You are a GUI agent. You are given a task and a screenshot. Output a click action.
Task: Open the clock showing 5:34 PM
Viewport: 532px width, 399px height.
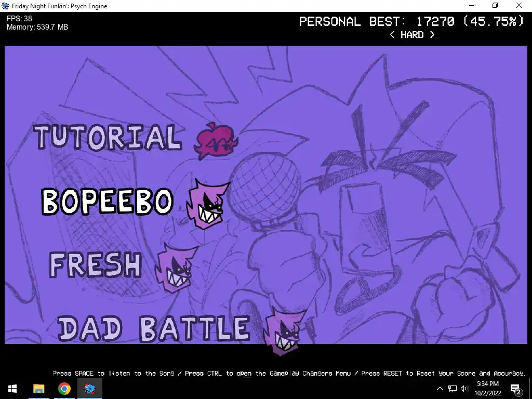pyautogui.click(x=488, y=389)
